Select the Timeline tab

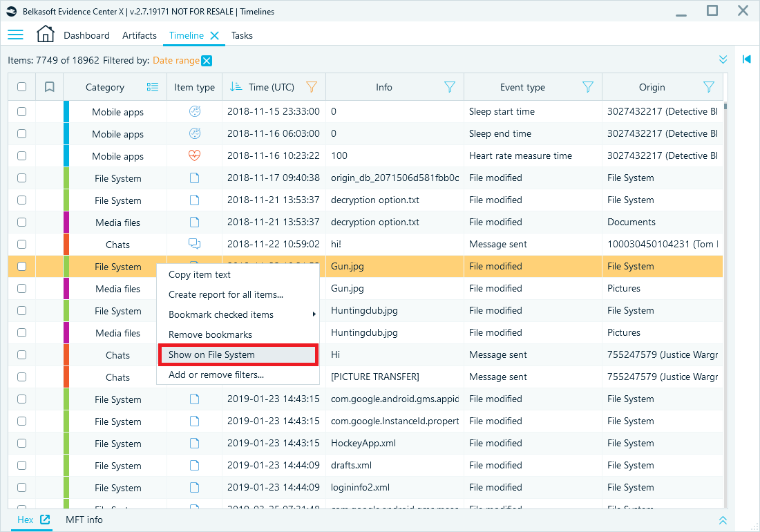(x=186, y=35)
